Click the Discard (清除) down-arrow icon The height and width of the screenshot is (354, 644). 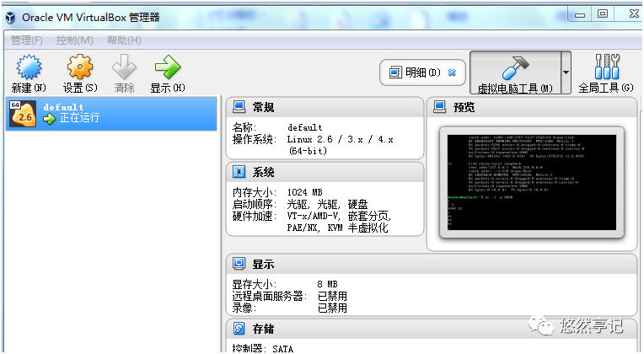[124, 67]
